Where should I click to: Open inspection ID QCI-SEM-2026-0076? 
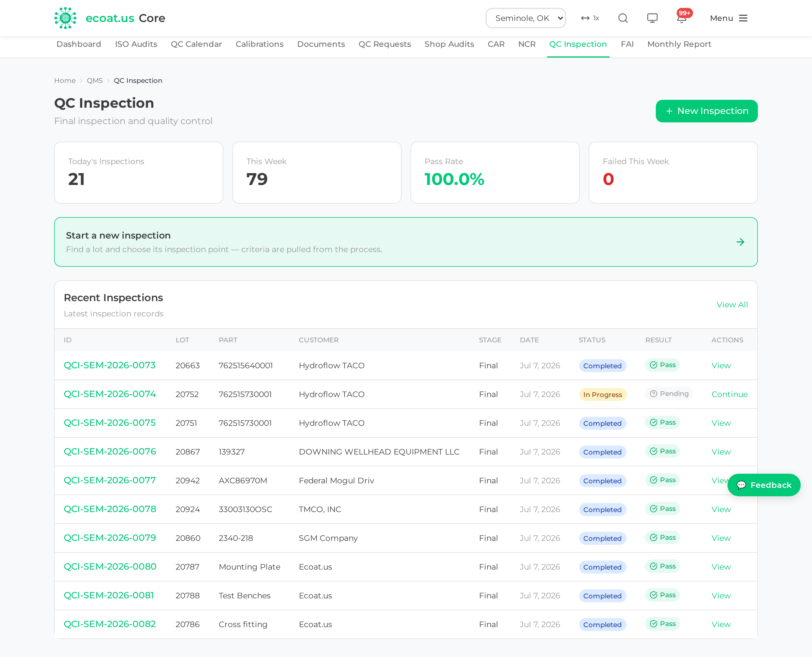110,451
